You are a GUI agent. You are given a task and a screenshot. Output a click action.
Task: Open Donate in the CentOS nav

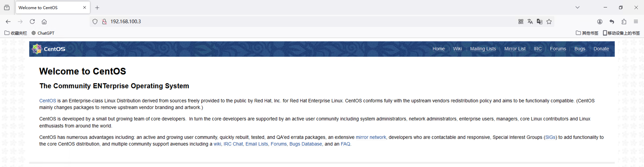(601, 49)
